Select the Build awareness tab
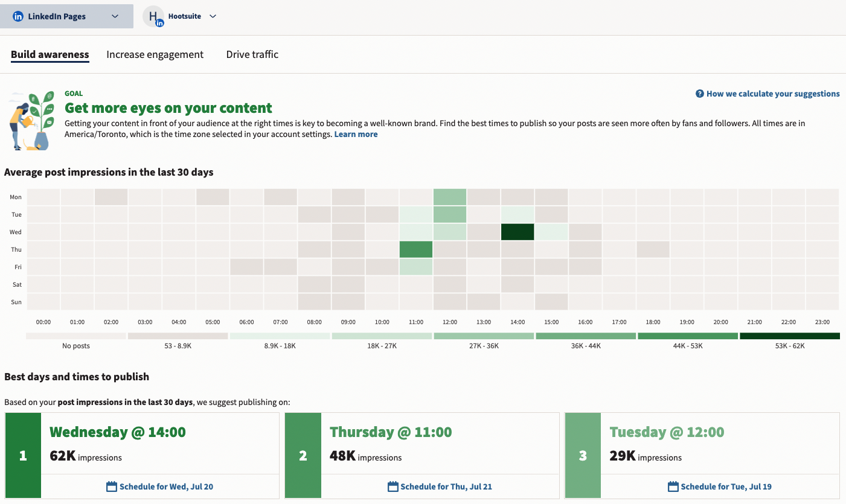Screen dimensions: 846x504 click(x=50, y=54)
